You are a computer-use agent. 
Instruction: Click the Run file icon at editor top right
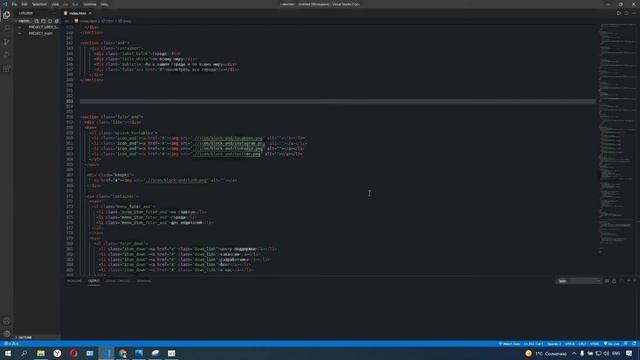619,13
